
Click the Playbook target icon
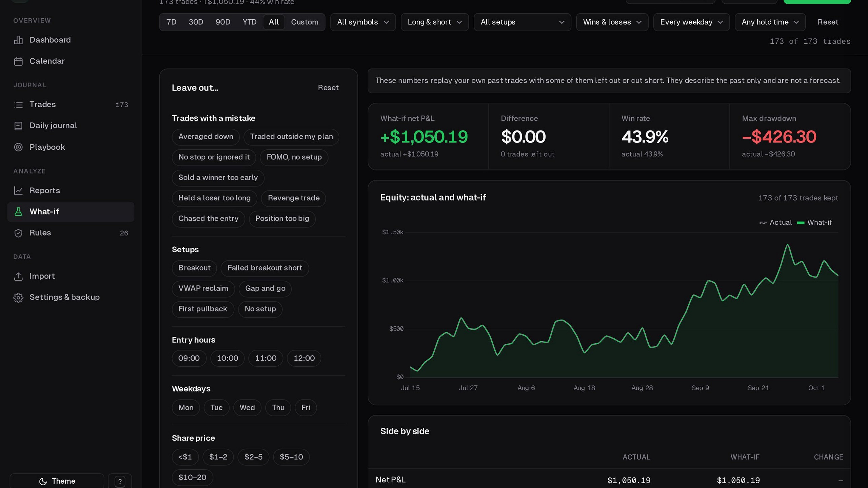pyautogui.click(x=18, y=147)
